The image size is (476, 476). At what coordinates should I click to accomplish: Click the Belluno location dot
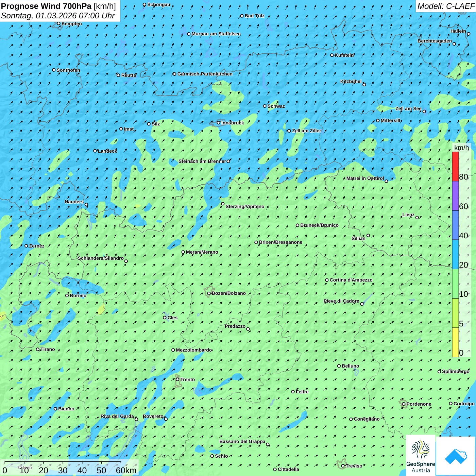[339, 366]
